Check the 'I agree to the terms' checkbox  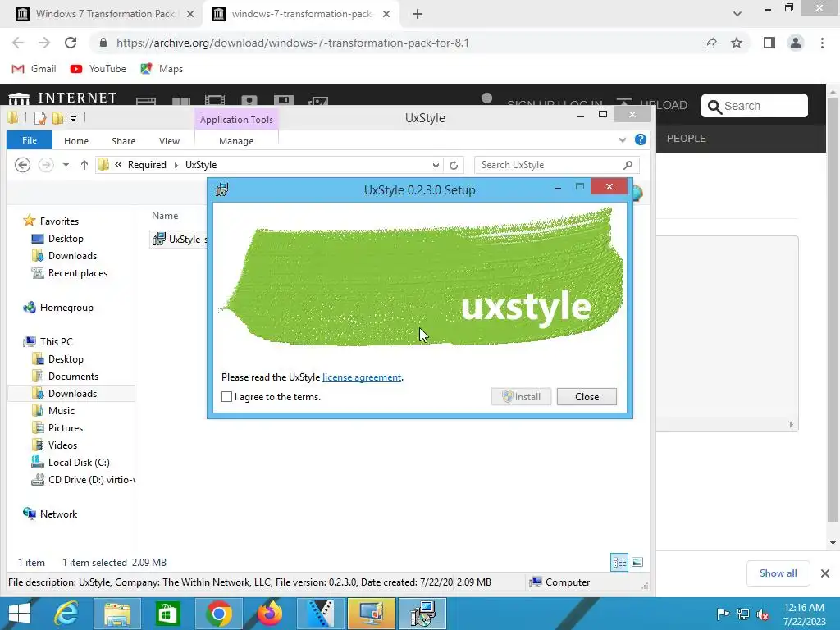coord(226,397)
